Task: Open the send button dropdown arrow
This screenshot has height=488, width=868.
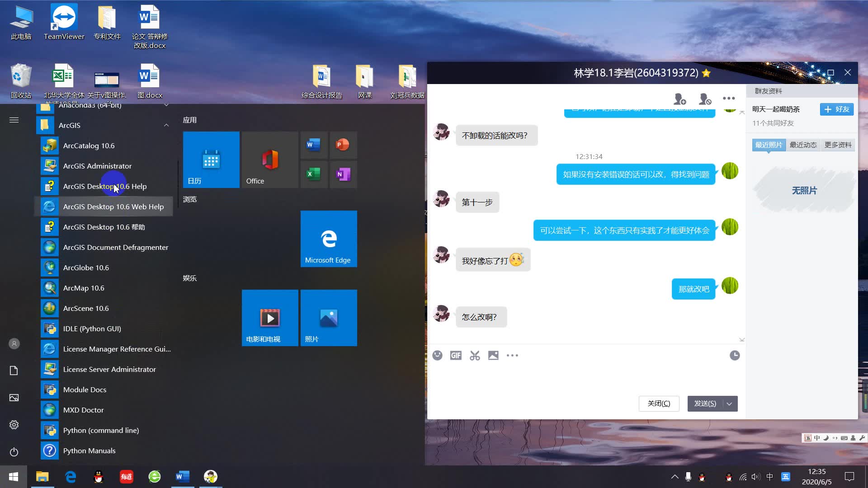Action: [729, 404]
